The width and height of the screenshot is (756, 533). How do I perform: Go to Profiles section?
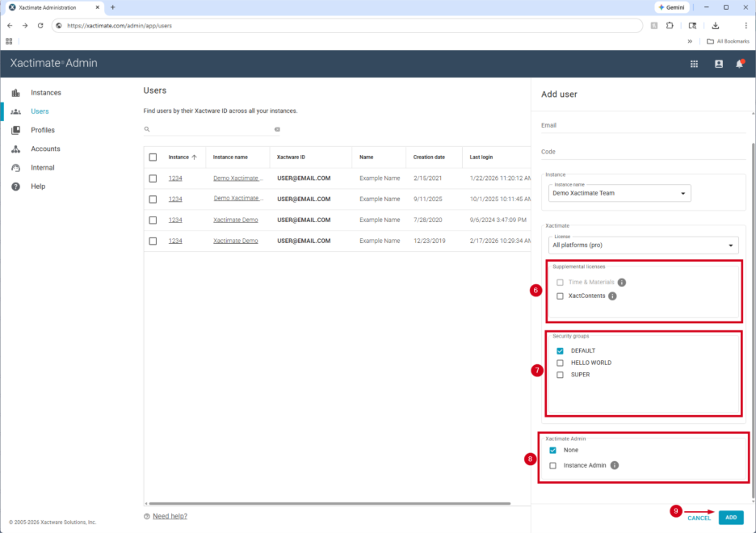click(43, 130)
